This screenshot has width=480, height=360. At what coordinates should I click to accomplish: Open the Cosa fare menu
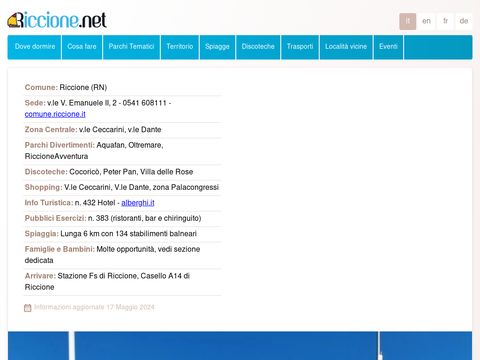pos(82,47)
